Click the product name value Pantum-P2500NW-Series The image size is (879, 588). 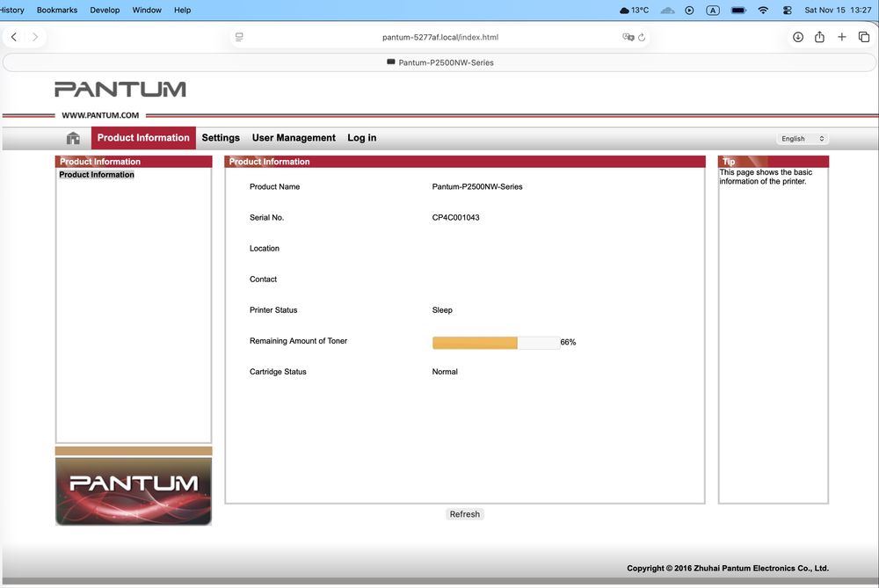coord(477,186)
